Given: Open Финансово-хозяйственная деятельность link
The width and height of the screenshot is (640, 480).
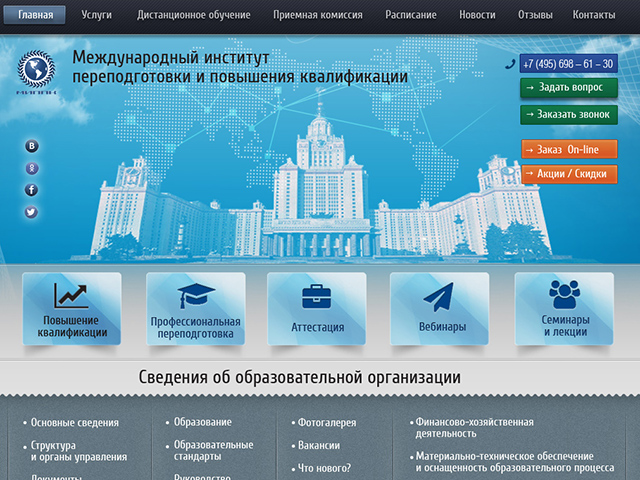Looking at the screenshot, I should 474,427.
